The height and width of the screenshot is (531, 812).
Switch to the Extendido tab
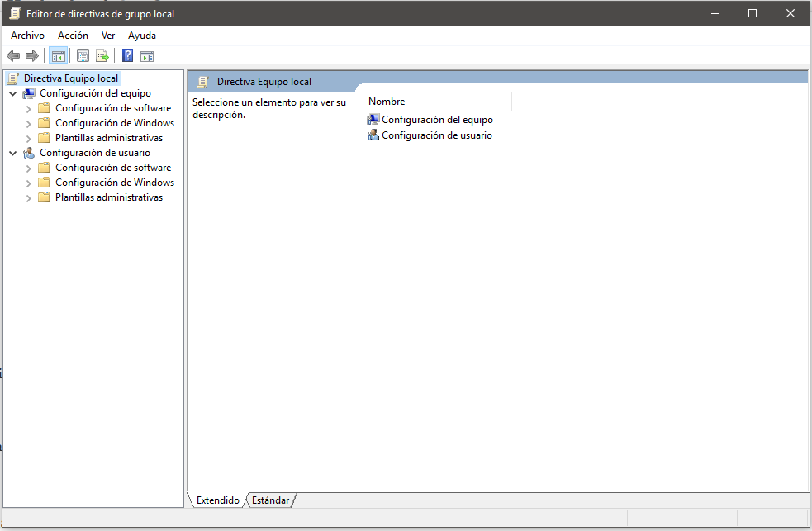pyautogui.click(x=217, y=500)
